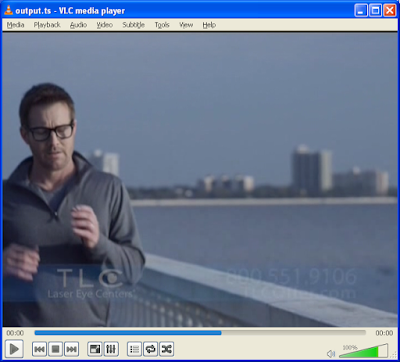Expand the Video menu
The width and height of the screenshot is (400, 362).
pyautogui.click(x=104, y=25)
